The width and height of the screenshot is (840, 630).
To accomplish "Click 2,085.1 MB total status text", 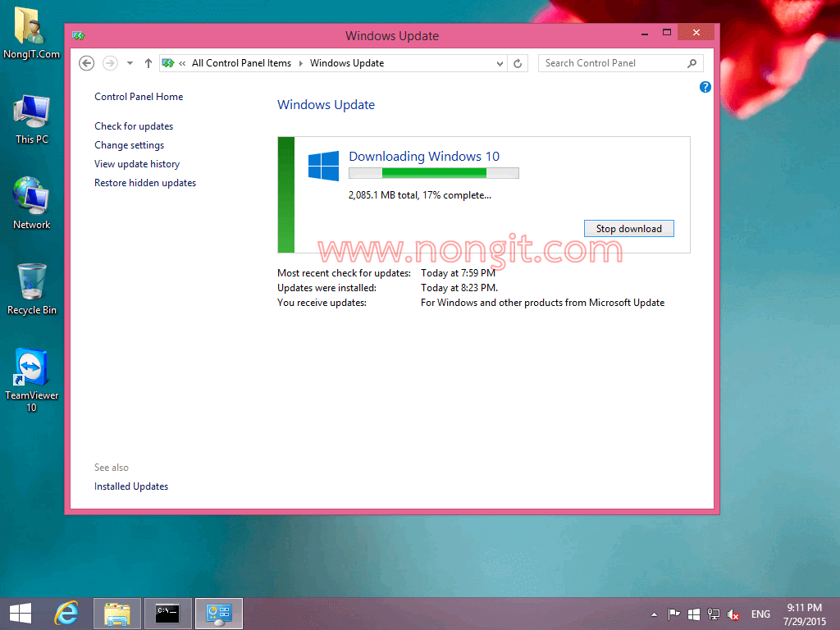I will tap(419, 195).
